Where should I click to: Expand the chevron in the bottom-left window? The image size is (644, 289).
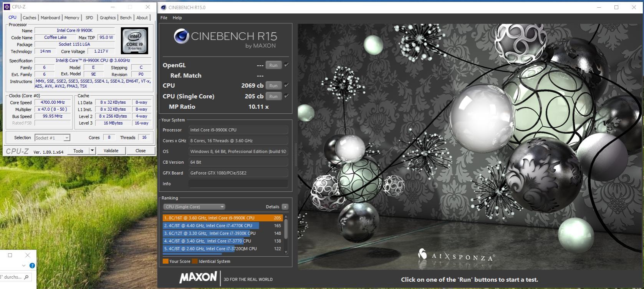pos(24,266)
